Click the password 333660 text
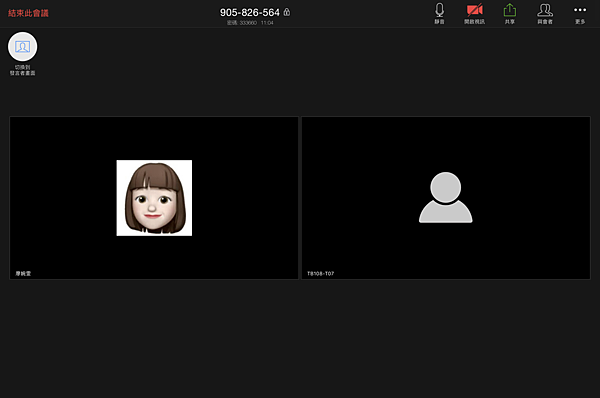Screen dimensions: 600x398 coord(242,23)
